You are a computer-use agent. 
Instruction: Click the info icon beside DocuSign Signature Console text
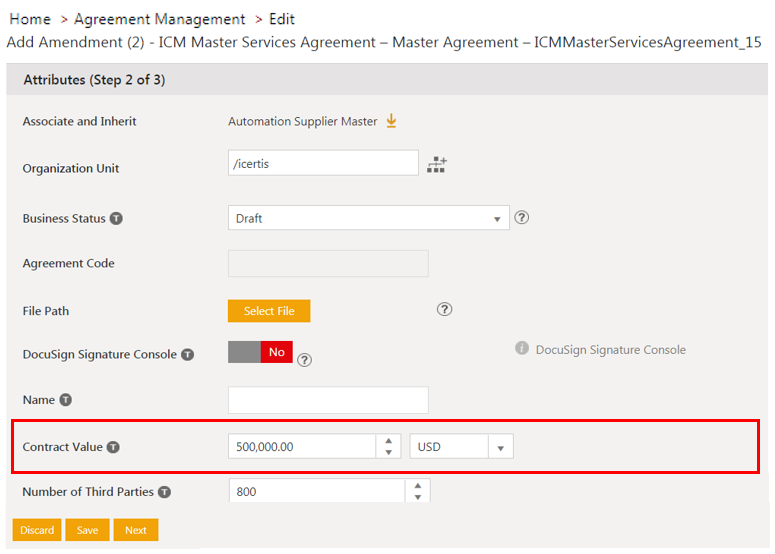pos(521,349)
